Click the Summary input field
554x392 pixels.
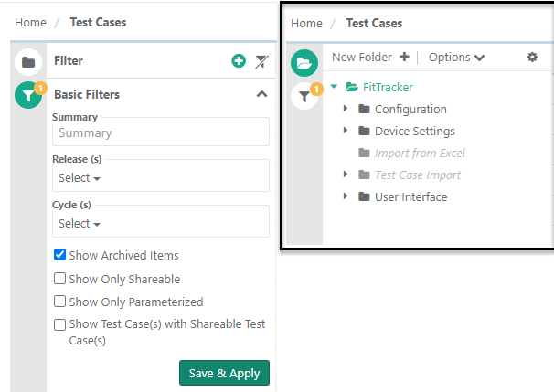pyautogui.click(x=160, y=132)
